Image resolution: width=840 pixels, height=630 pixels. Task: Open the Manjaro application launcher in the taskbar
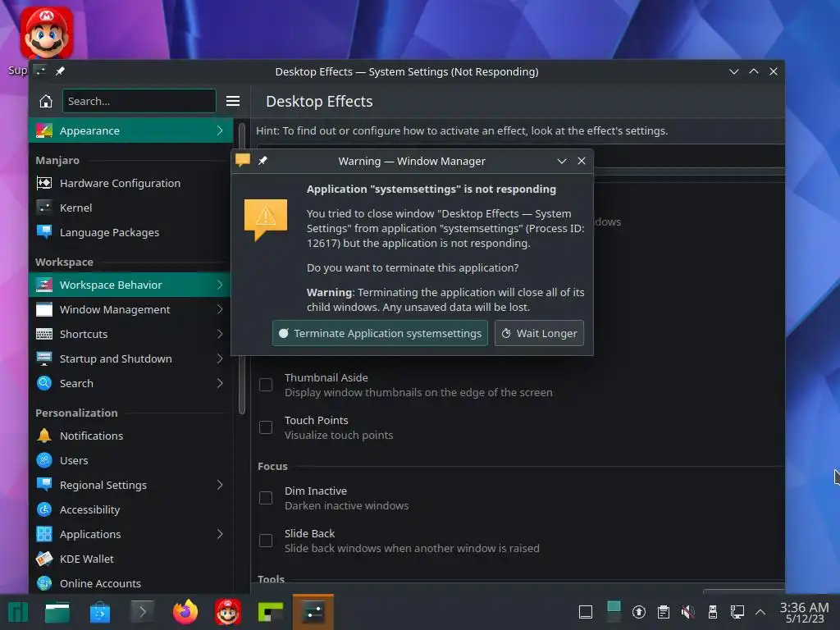[16, 612]
